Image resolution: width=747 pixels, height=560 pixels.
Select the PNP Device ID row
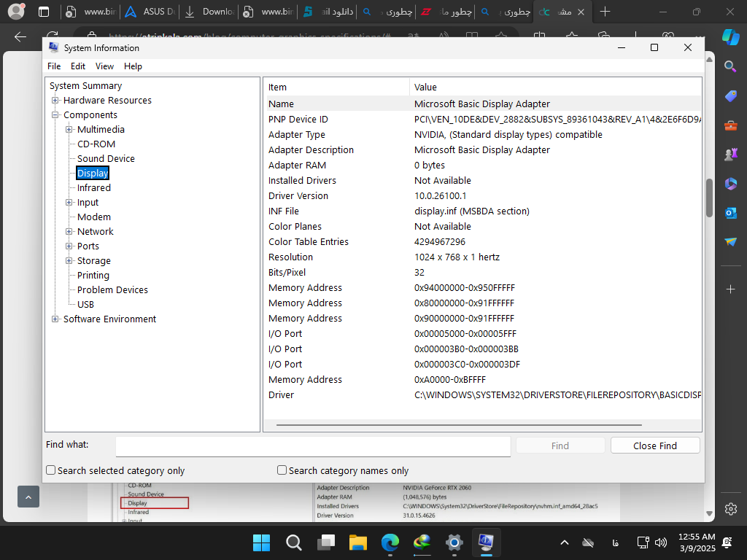coord(483,120)
